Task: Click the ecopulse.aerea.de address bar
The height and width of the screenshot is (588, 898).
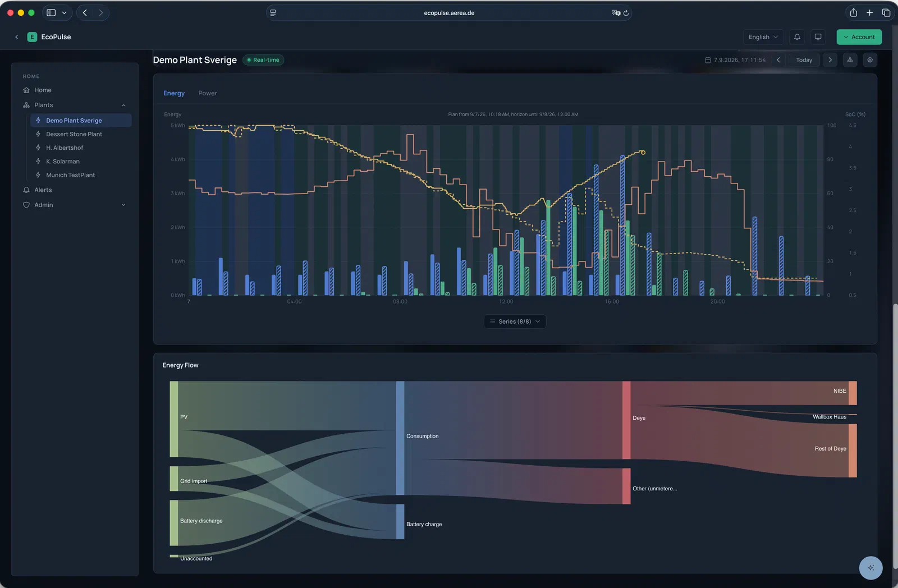Action: [x=449, y=13]
